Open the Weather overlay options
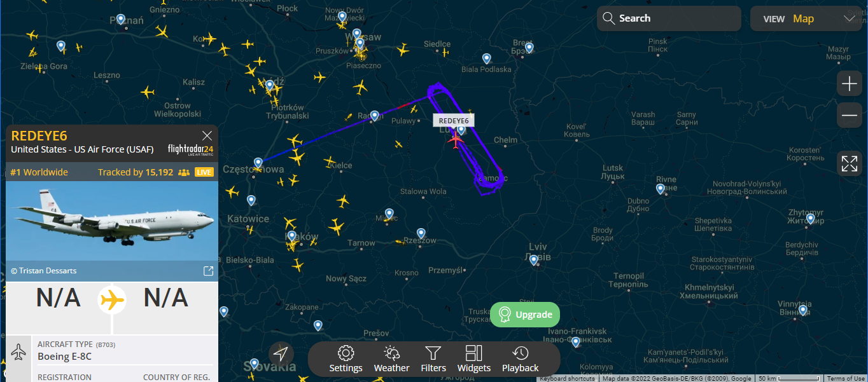Screen dimensions: 868x382 391,360
